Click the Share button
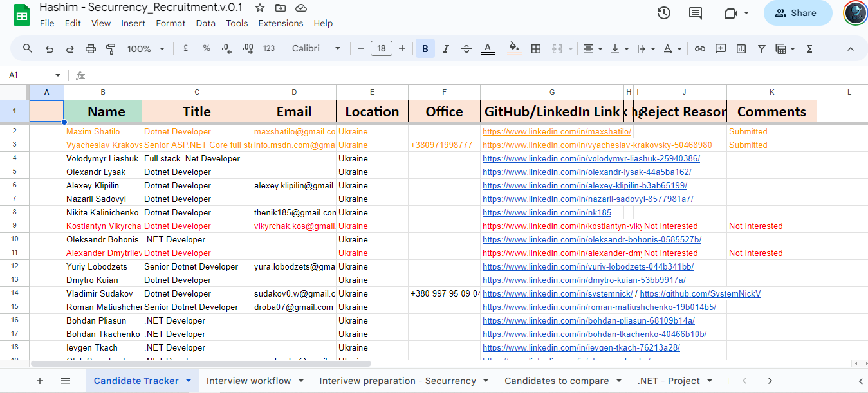Image resolution: width=868 pixels, height=393 pixels. (x=797, y=13)
